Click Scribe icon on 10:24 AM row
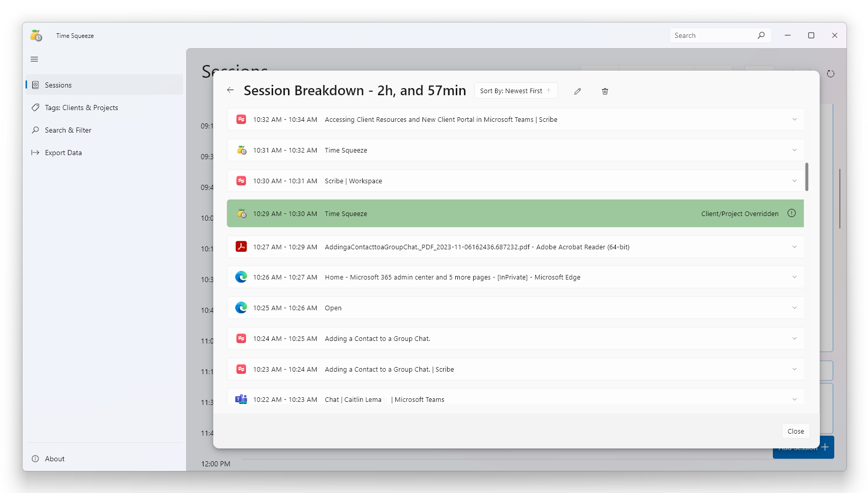 (x=241, y=338)
